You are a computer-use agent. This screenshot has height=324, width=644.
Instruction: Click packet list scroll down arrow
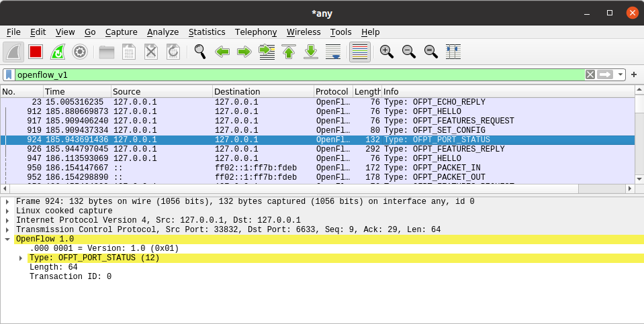tap(639, 179)
